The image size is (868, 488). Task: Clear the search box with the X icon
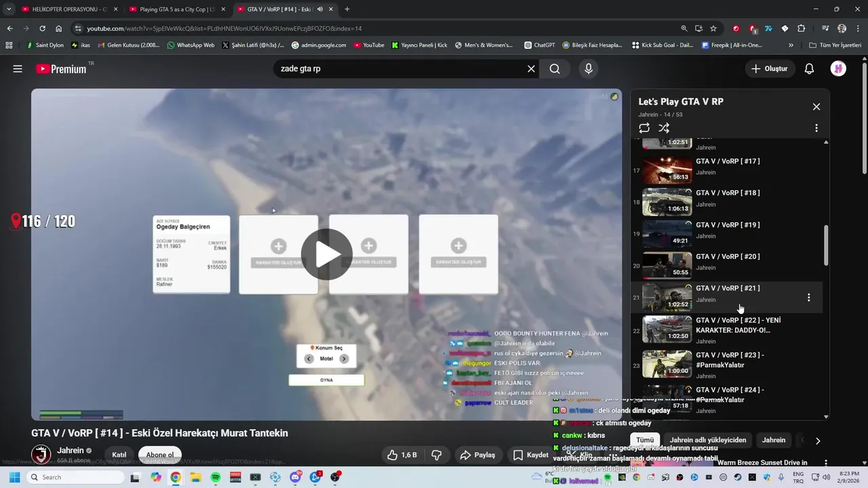(x=532, y=68)
